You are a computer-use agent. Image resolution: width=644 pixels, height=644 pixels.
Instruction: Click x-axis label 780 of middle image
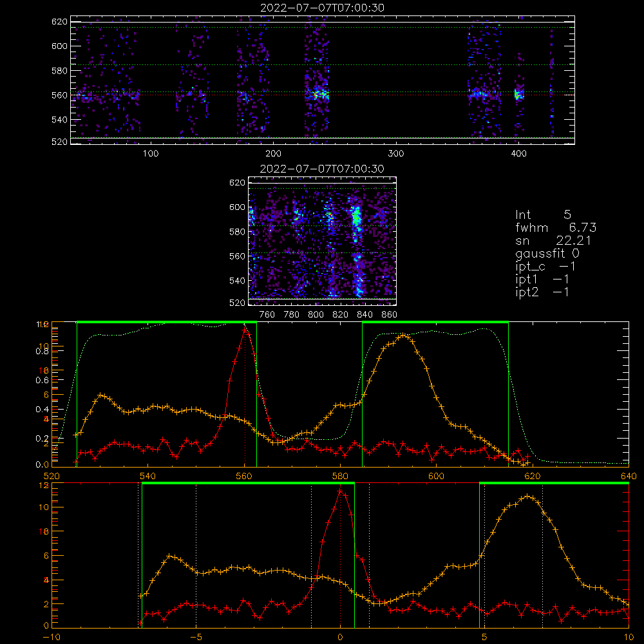tap(292, 315)
